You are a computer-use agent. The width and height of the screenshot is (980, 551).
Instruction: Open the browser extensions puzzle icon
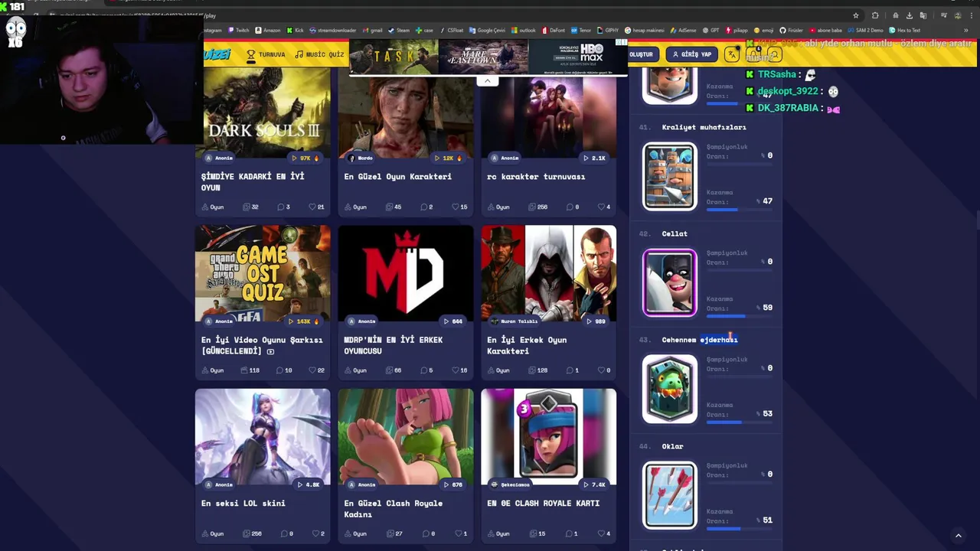pyautogui.click(x=875, y=15)
